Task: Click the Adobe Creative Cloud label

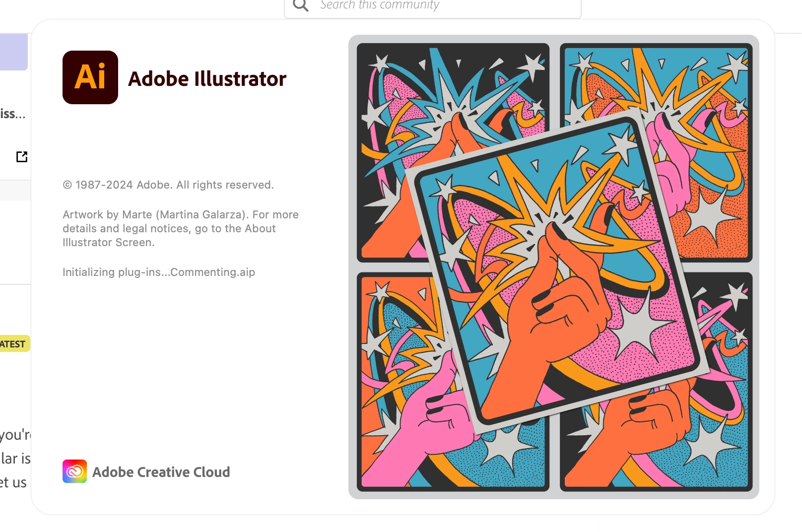Action: coord(161,472)
